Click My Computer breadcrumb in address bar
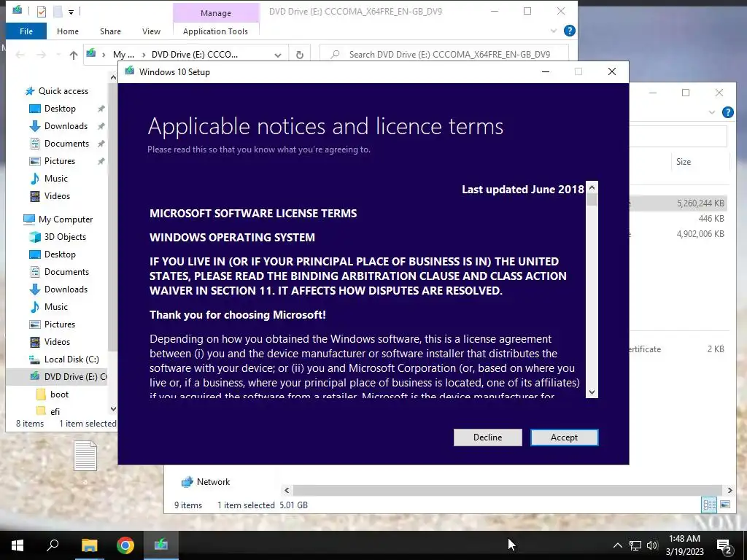The image size is (747, 560). pyautogui.click(x=123, y=55)
